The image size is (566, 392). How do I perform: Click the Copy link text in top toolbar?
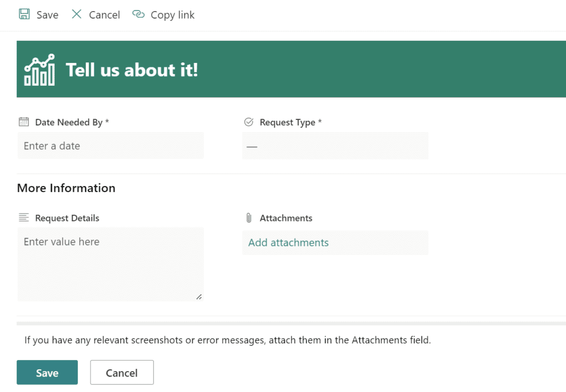pos(172,15)
